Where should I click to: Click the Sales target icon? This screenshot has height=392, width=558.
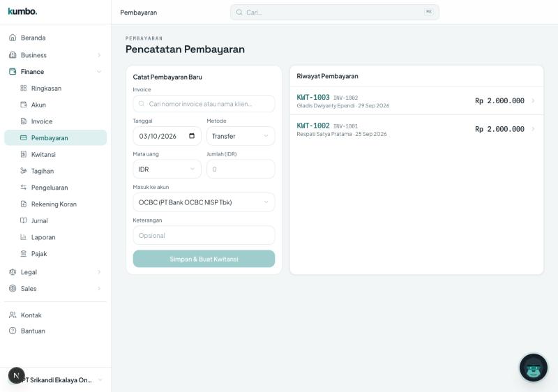13,289
